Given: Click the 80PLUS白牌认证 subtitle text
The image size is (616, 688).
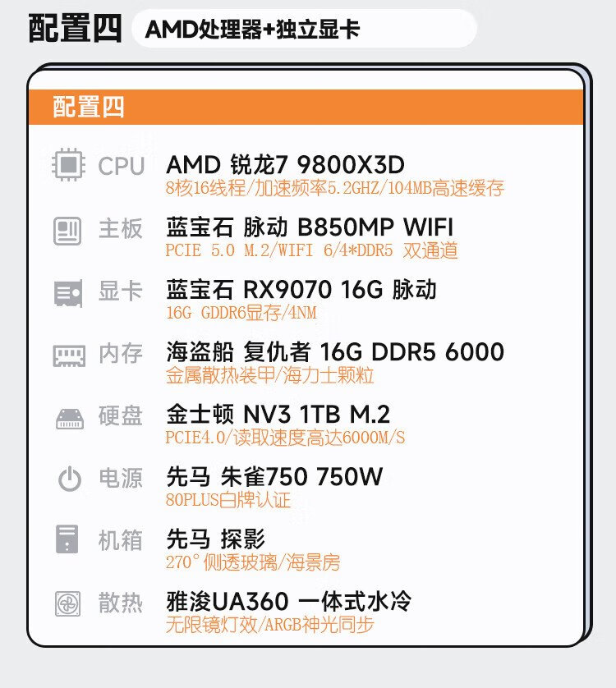Looking at the screenshot, I should pos(228,500).
